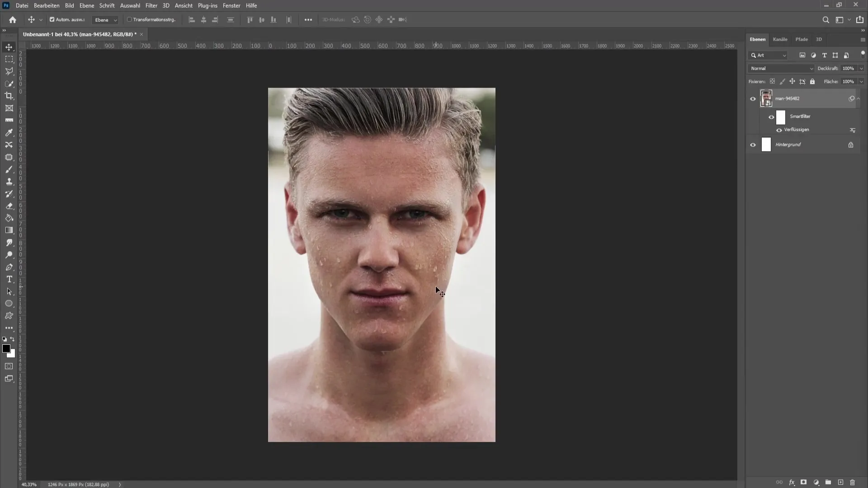Toggle visibility of Hintergrund layer
Screen dimensions: 868x488
753,145
